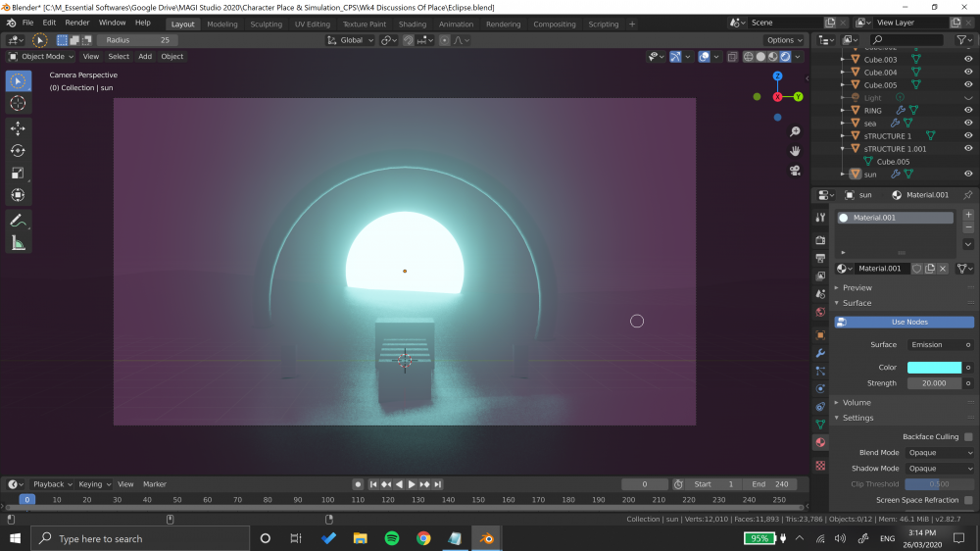The width and height of the screenshot is (980, 551).
Task: Hide the RING object visibility
Action: (968, 110)
